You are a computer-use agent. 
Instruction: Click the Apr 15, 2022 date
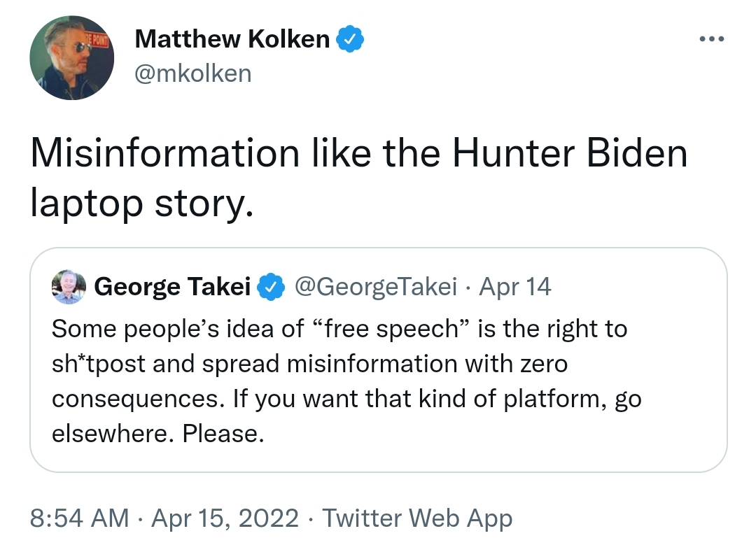pos(225,518)
